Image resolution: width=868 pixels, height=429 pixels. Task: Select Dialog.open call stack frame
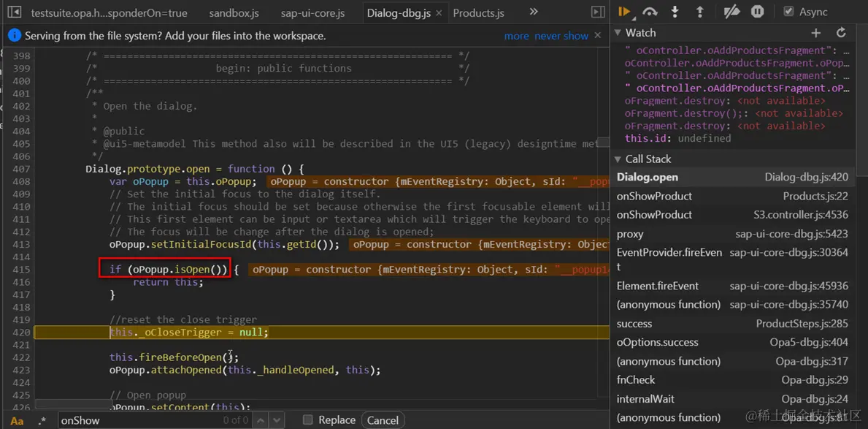pyautogui.click(x=732, y=178)
